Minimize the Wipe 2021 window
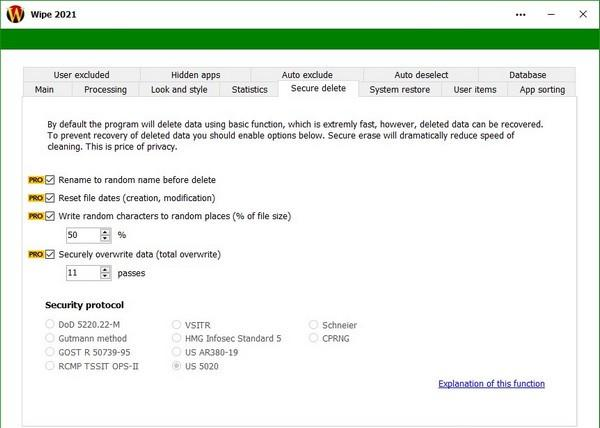Image resolution: width=600 pixels, height=428 pixels. coord(551,15)
